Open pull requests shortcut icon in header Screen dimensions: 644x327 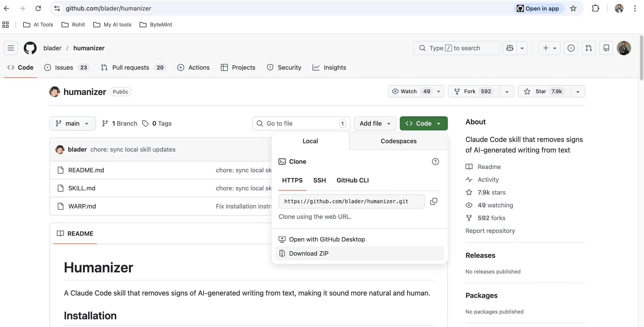click(x=588, y=48)
